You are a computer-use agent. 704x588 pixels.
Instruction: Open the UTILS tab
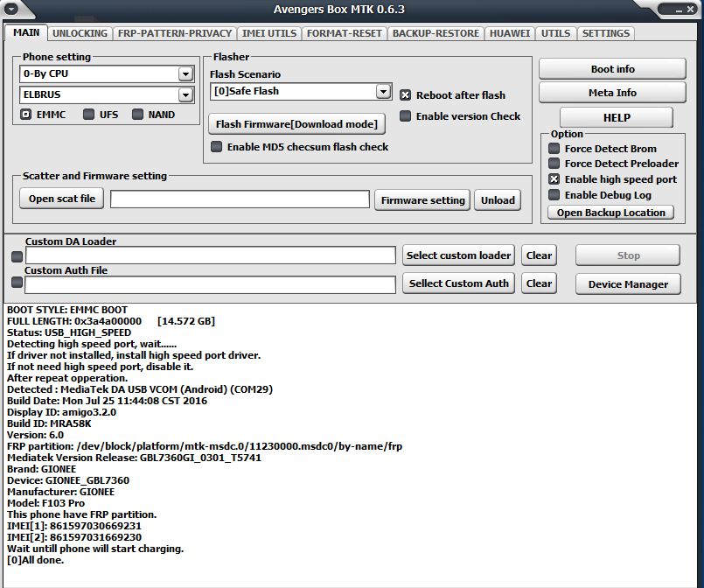coord(556,33)
